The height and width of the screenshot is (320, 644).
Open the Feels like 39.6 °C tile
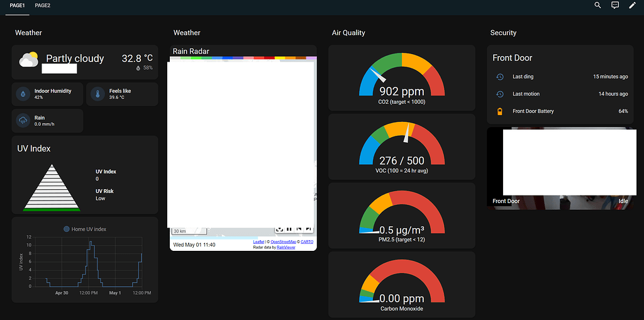coord(122,94)
